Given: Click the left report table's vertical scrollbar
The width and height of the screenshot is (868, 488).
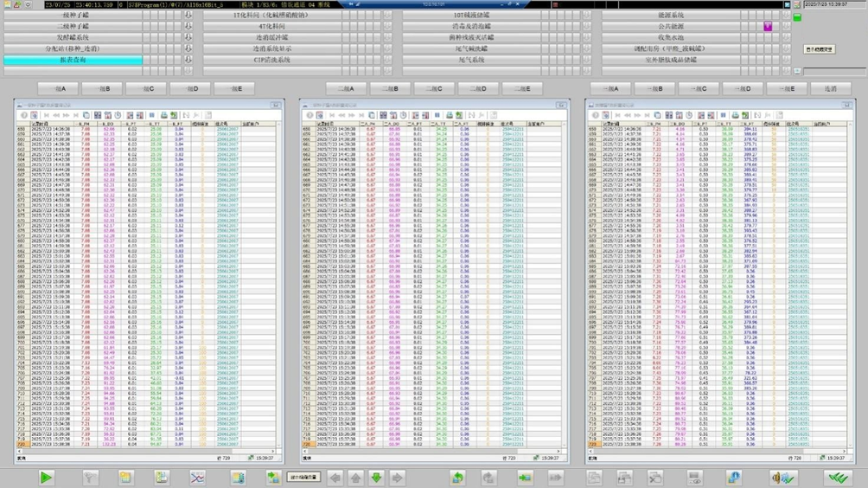Looking at the screenshot, I should pos(281,286).
